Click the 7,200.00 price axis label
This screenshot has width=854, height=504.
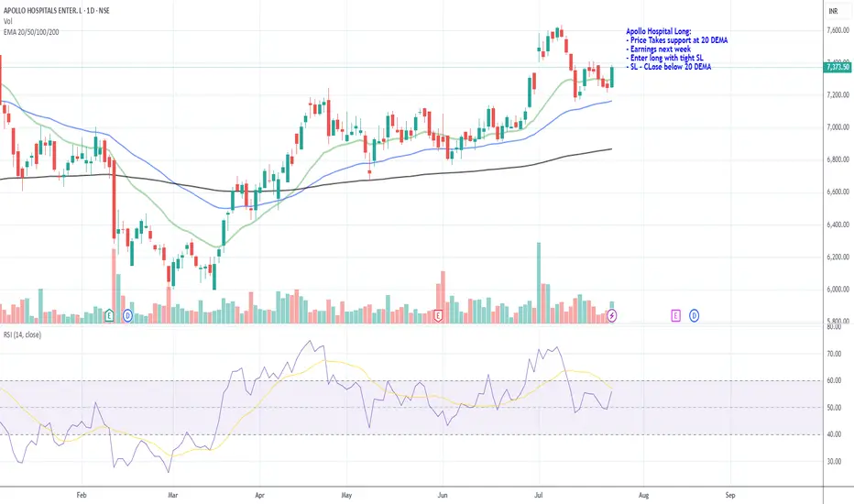coord(838,94)
